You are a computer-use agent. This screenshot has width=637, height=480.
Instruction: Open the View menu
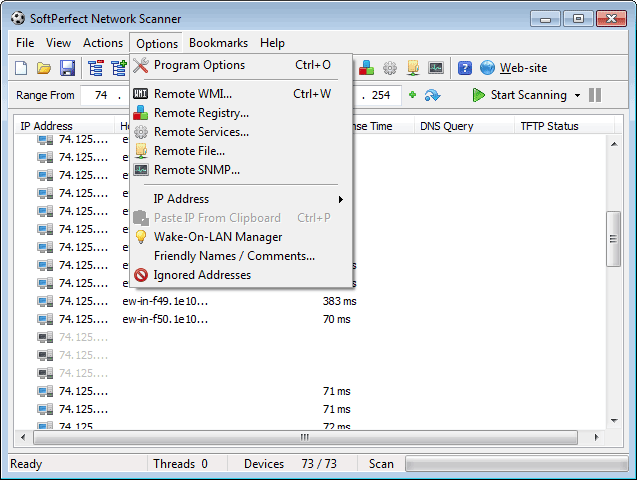point(58,43)
